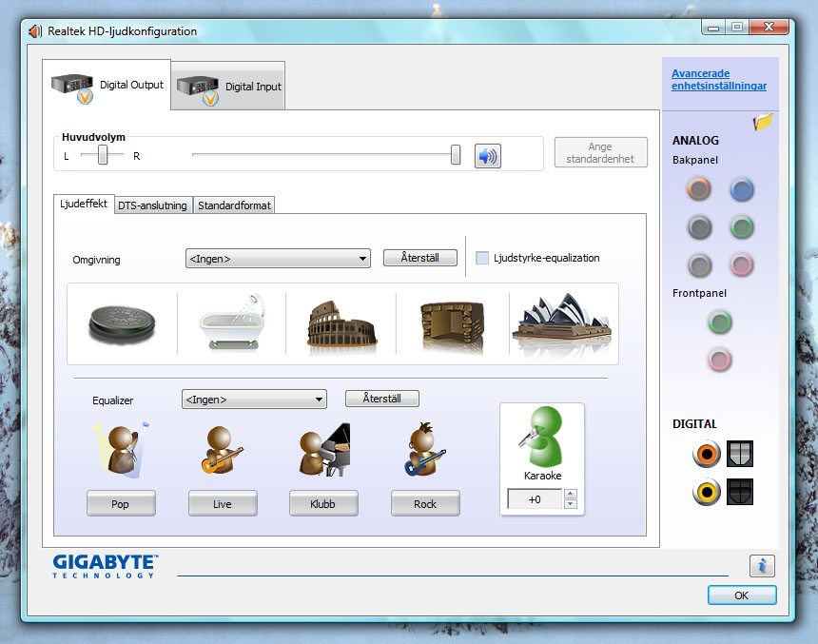The height and width of the screenshot is (644, 818).
Task: Switch to the Digital Output tab
Action: click(x=107, y=85)
